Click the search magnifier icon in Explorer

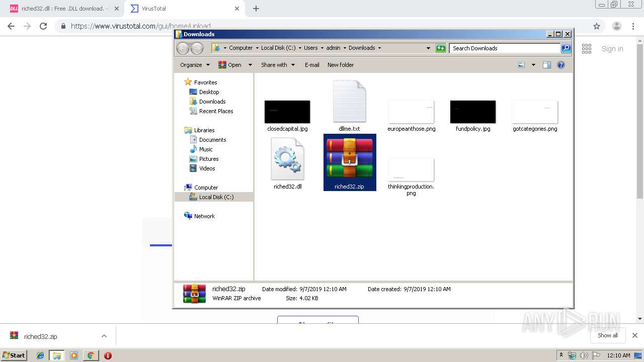pyautogui.click(x=566, y=48)
